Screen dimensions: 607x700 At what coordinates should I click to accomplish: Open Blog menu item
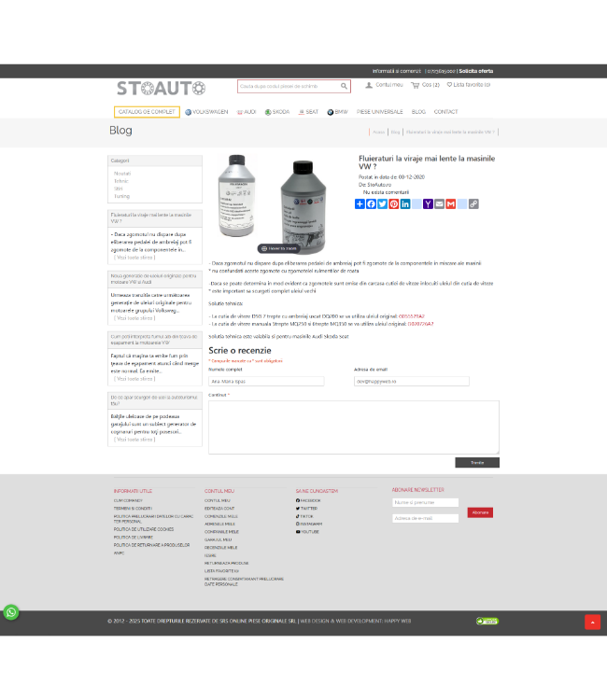click(418, 112)
